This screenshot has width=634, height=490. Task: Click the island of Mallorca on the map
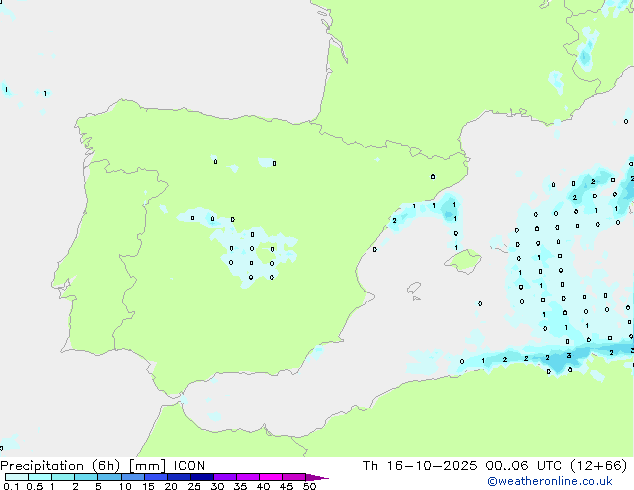pos(463,261)
